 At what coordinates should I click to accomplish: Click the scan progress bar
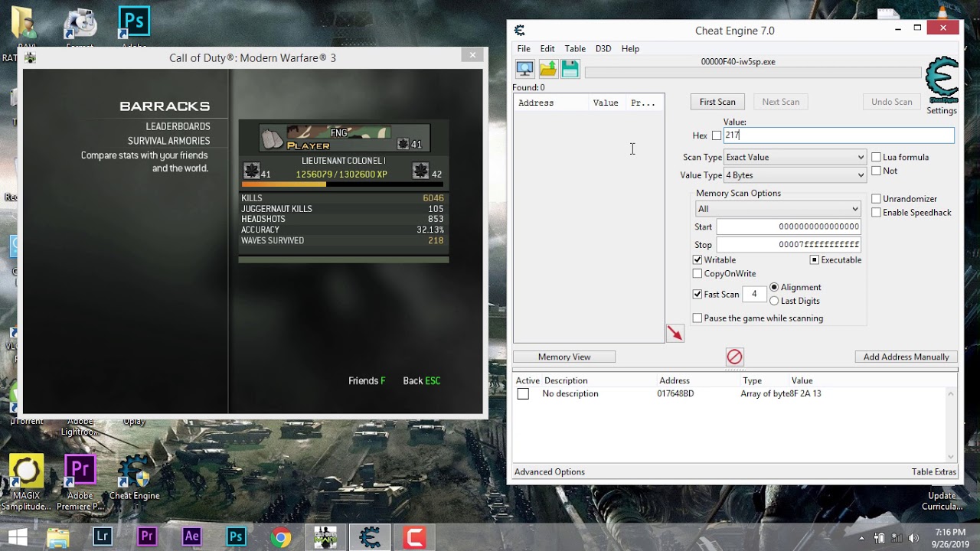click(753, 73)
